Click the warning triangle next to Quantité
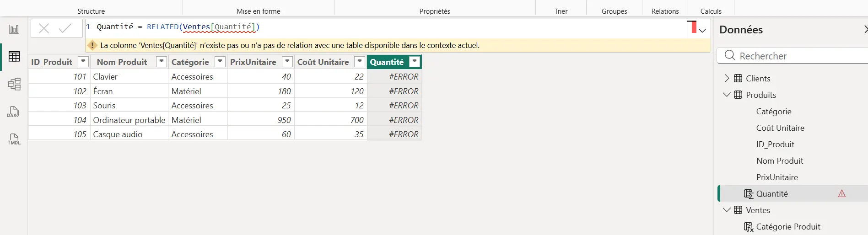Image resolution: width=868 pixels, height=235 pixels. point(842,194)
